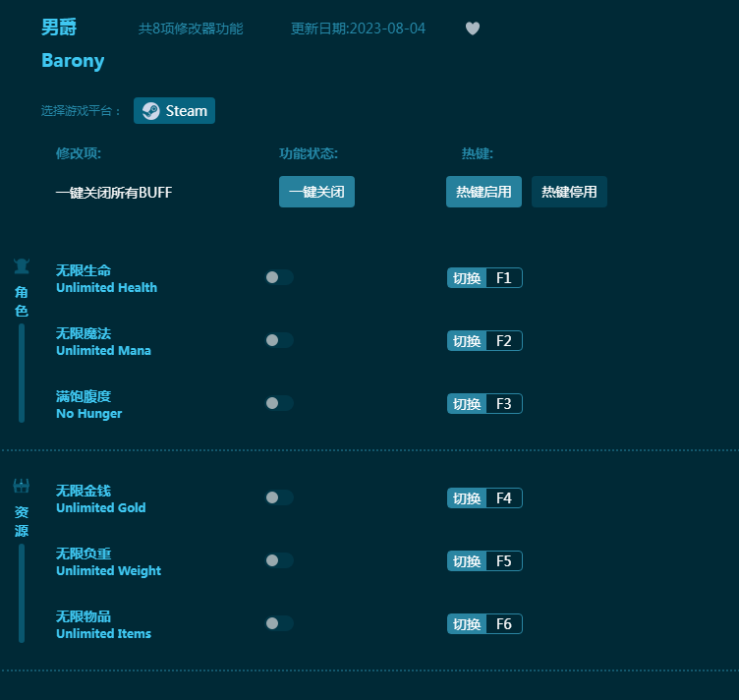739x700 pixels.
Task: Click the Steam logo icon
Action: coord(150,111)
